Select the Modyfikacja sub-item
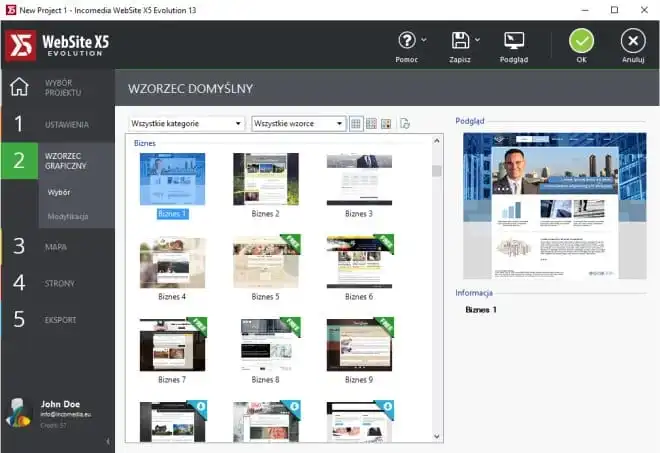 coord(67,216)
